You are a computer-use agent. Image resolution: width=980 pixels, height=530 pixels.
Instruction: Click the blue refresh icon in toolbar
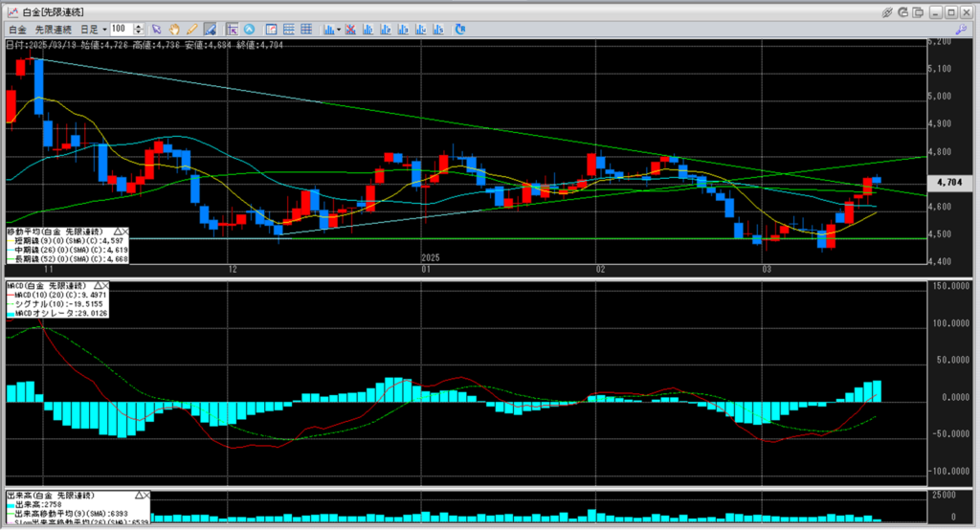click(460, 30)
